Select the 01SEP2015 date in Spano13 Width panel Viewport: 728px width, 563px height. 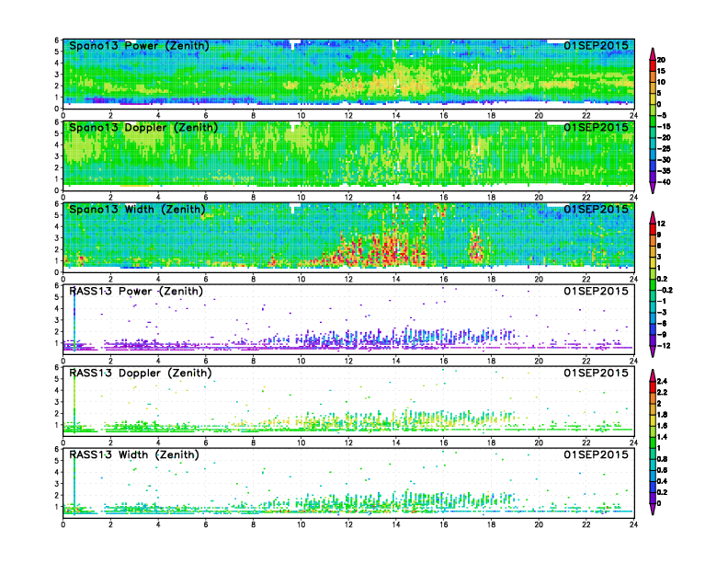[597, 209]
